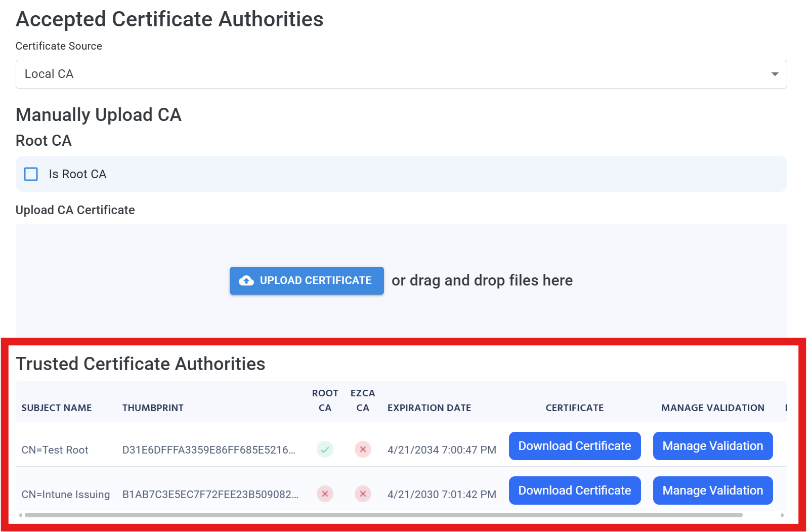Open Manage Validation for CN=Intune Issuing
This screenshot has height=532, width=812.
point(712,490)
